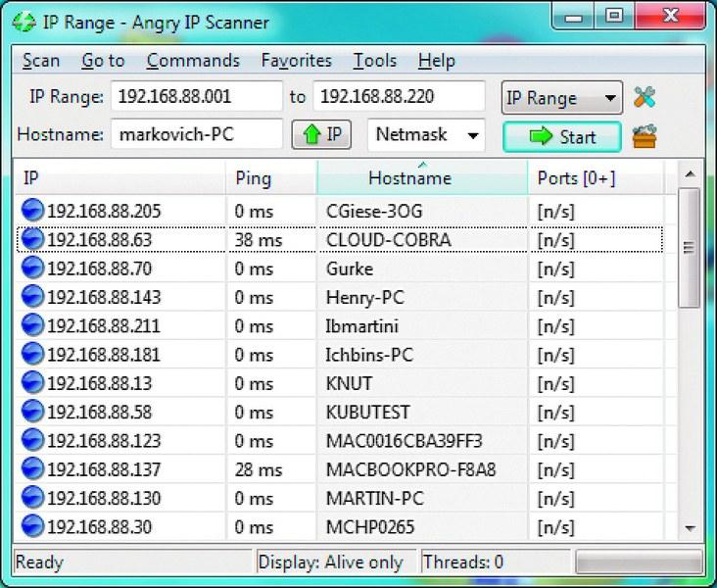Click the Angry IP Scanner title bar icon
The height and width of the screenshot is (588, 717).
[x=18, y=22]
